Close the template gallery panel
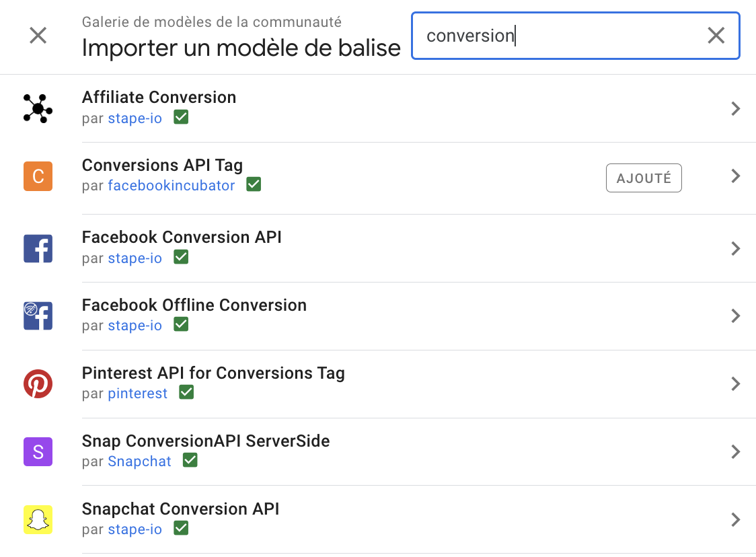Image resolution: width=756 pixels, height=557 pixels. pos(38,36)
